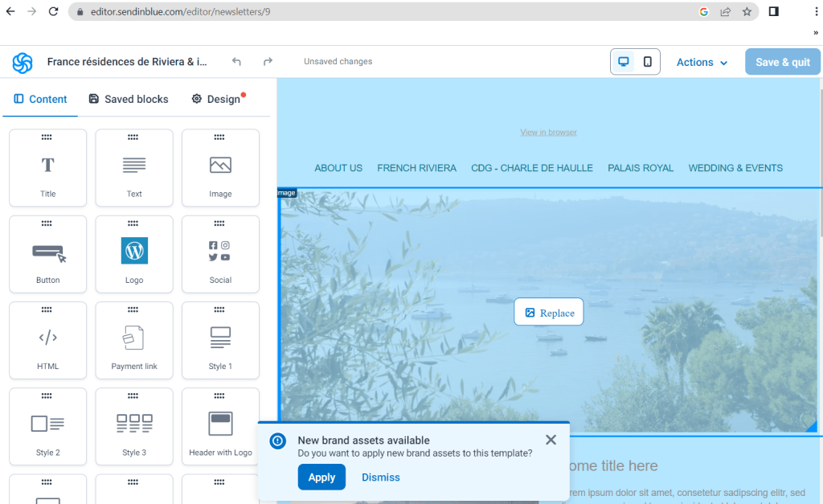Image resolution: width=823 pixels, height=504 pixels.
Task: Close the brand assets notification
Action: click(x=551, y=440)
